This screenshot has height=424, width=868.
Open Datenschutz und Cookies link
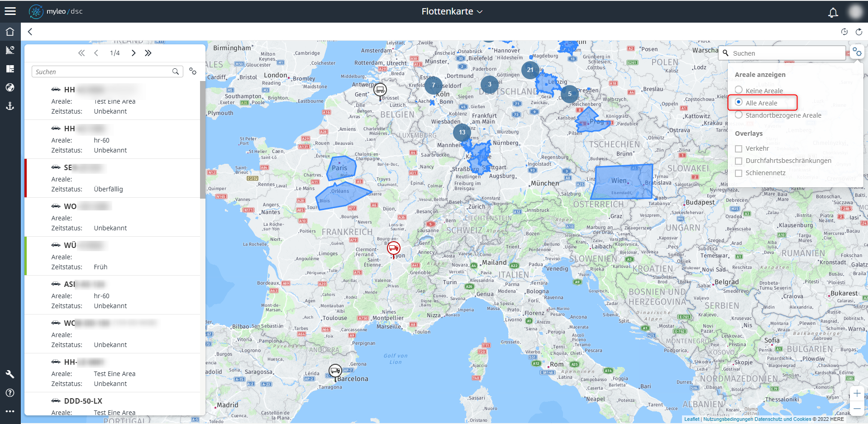[x=783, y=419]
